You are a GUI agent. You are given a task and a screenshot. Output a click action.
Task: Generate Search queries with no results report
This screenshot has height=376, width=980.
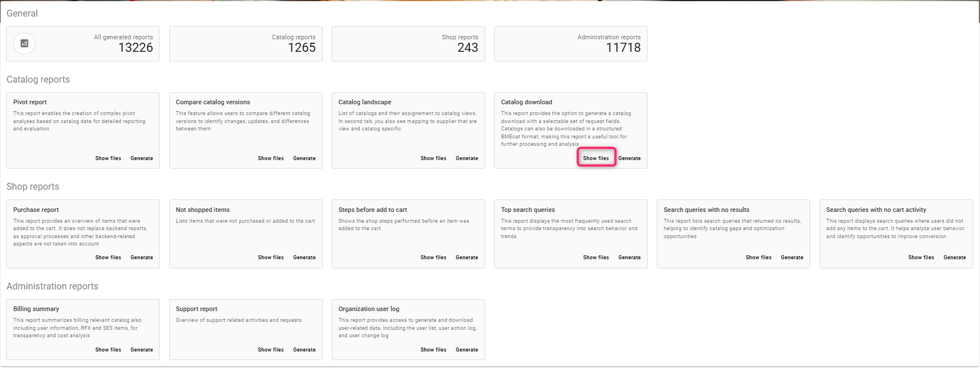pos(792,258)
